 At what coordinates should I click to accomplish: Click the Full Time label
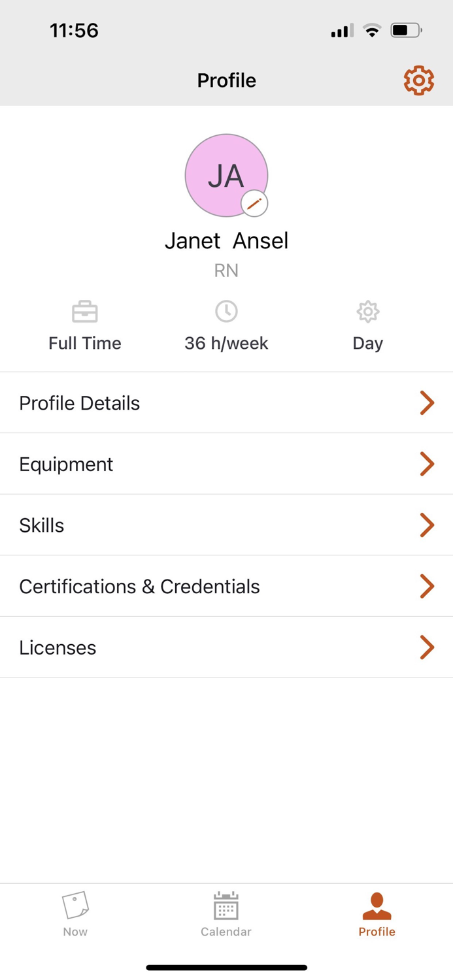point(84,343)
